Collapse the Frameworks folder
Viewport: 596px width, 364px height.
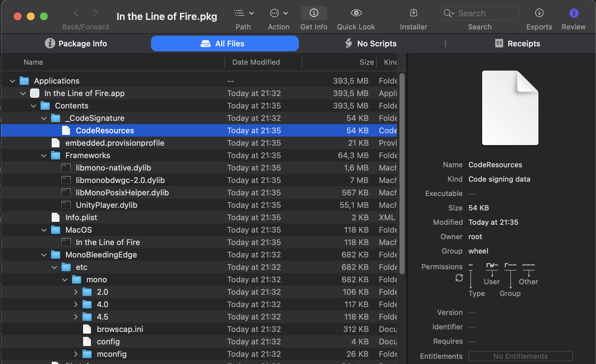click(44, 156)
